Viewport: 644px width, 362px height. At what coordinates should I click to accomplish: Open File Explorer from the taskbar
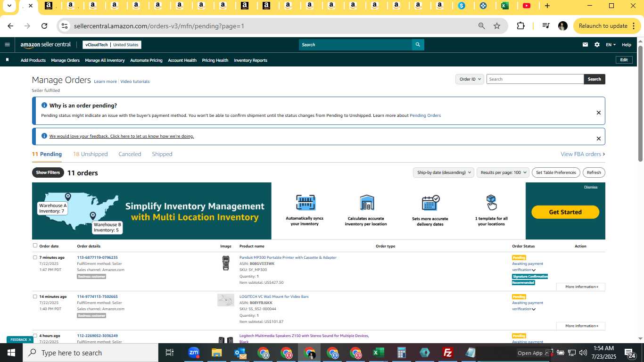[x=216, y=353]
